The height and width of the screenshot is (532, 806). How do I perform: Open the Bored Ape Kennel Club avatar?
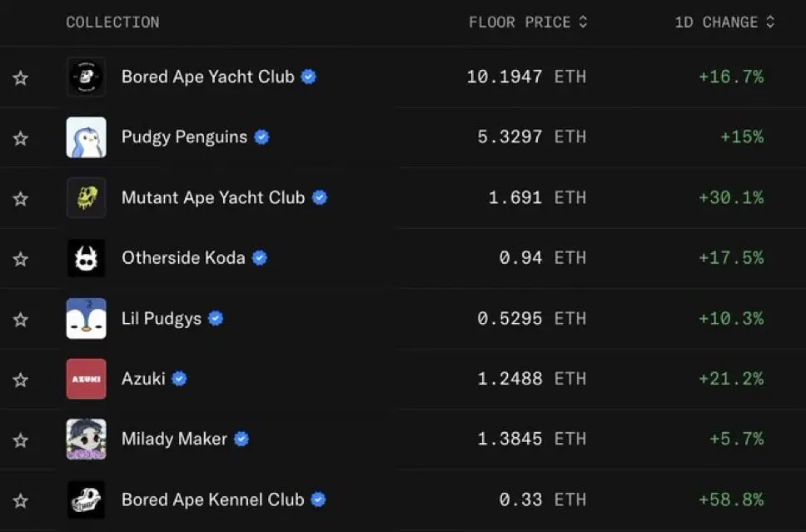pyautogui.click(x=87, y=500)
